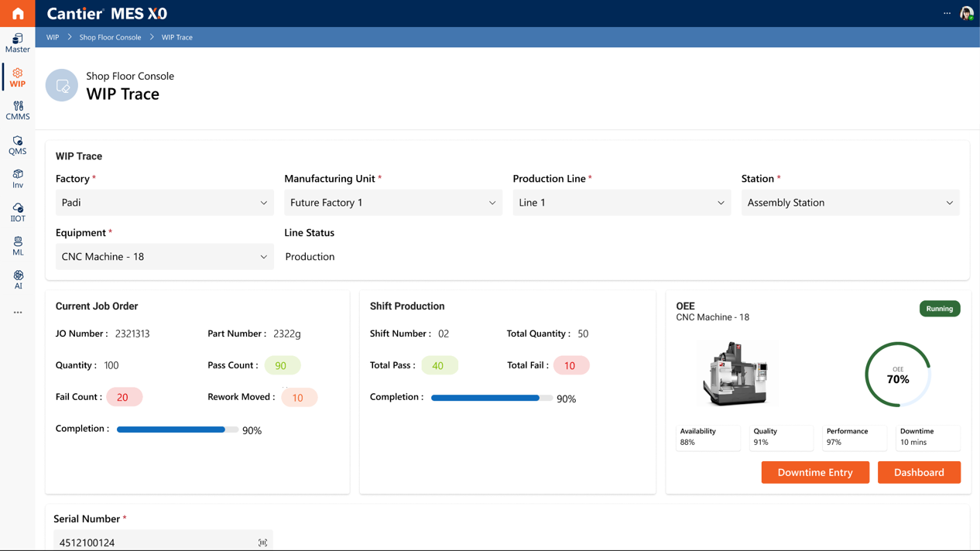980x551 pixels.
Task: Click the Current Job Order completion bar
Action: (177, 430)
